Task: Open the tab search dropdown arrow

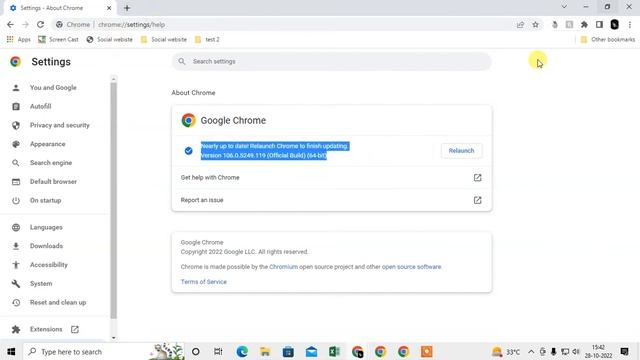Action: point(564,7)
